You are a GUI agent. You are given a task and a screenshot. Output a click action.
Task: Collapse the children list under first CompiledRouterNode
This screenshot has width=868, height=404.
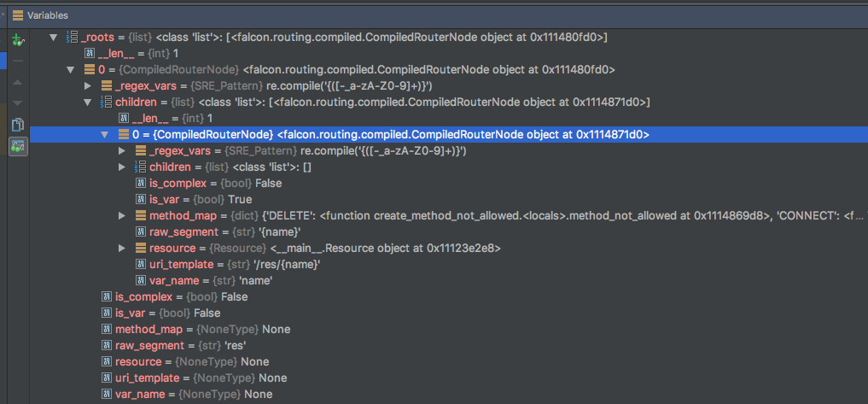[87, 102]
